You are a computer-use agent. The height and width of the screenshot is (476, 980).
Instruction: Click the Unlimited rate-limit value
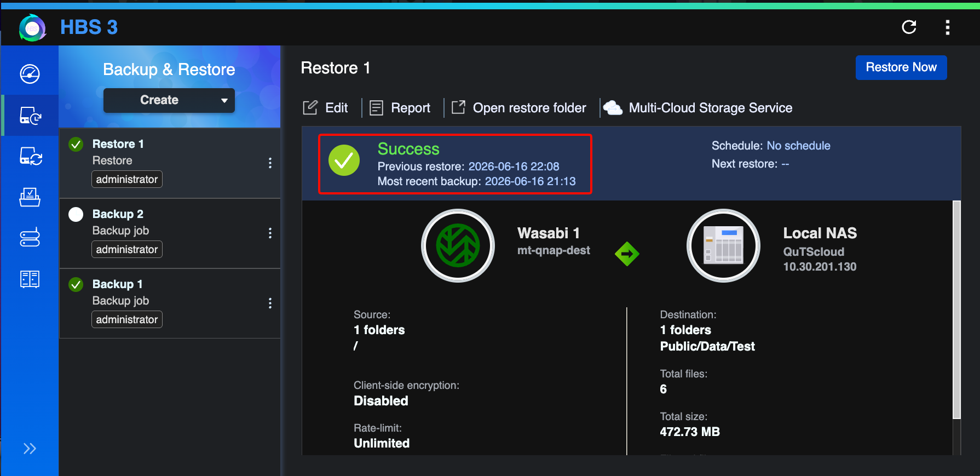coord(382,444)
